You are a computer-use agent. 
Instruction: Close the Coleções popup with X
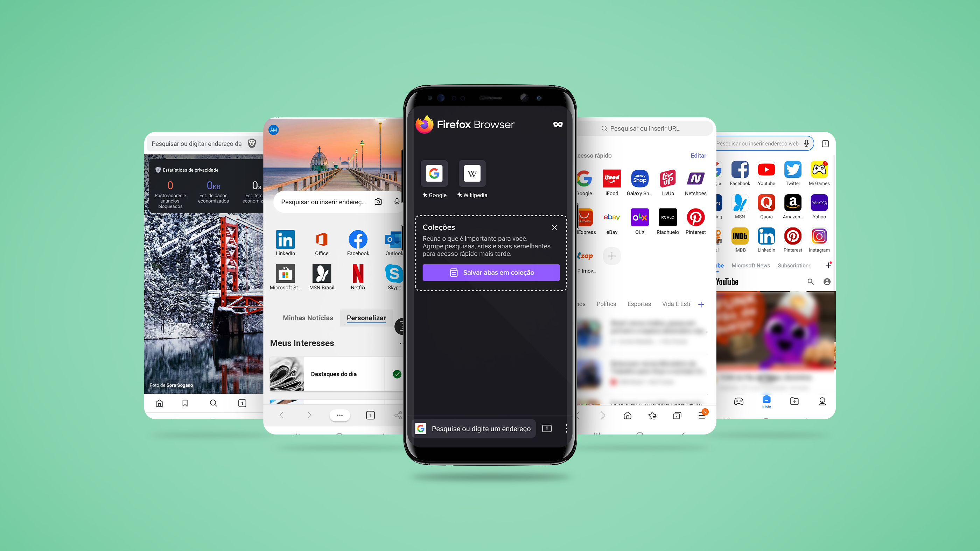(554, 227)
